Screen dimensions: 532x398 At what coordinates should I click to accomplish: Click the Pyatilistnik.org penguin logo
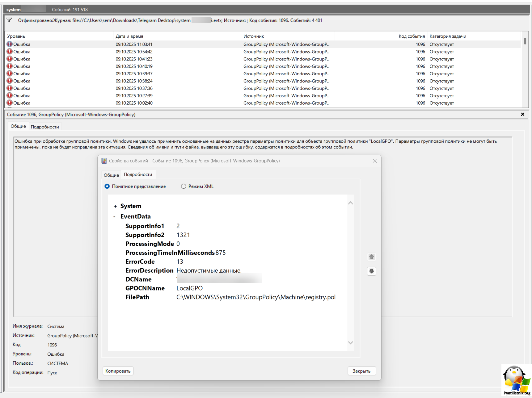516,380
